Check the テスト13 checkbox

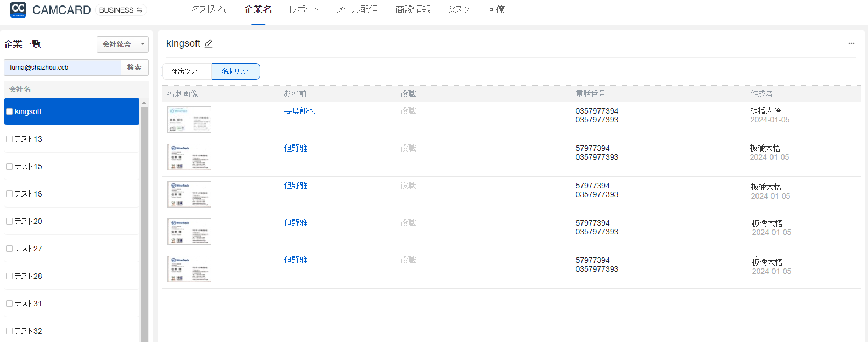(9, 139)
